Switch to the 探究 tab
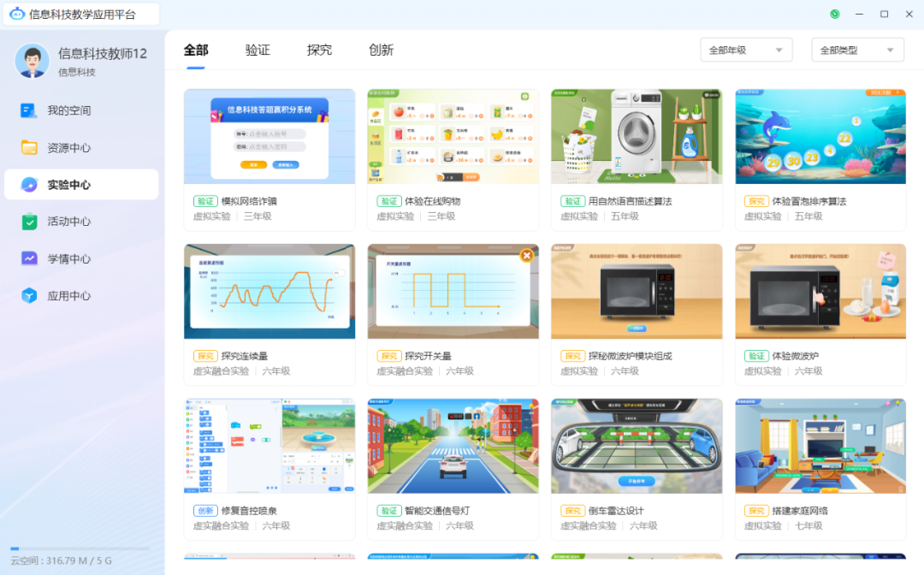The width and height of the screenshot is (924, 575). click(319, 50)
